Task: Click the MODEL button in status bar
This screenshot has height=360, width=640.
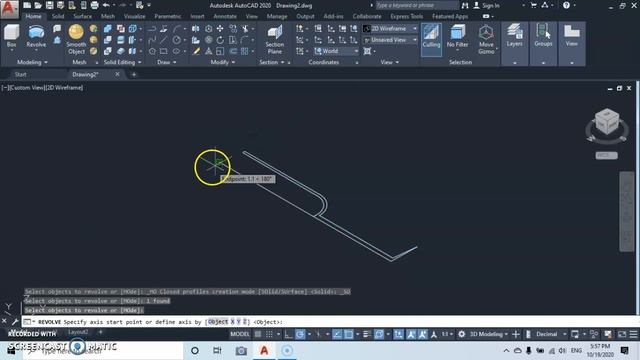Action: point(240,334)
